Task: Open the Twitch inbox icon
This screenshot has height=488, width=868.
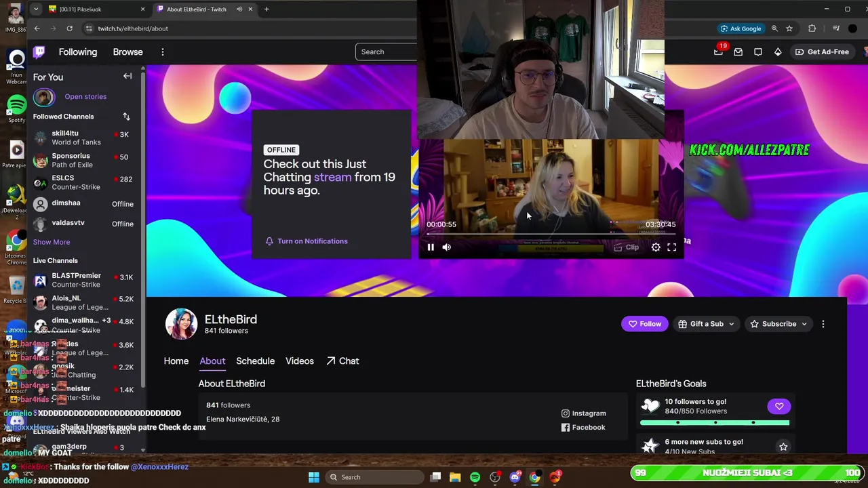Action: coord(738,52)
